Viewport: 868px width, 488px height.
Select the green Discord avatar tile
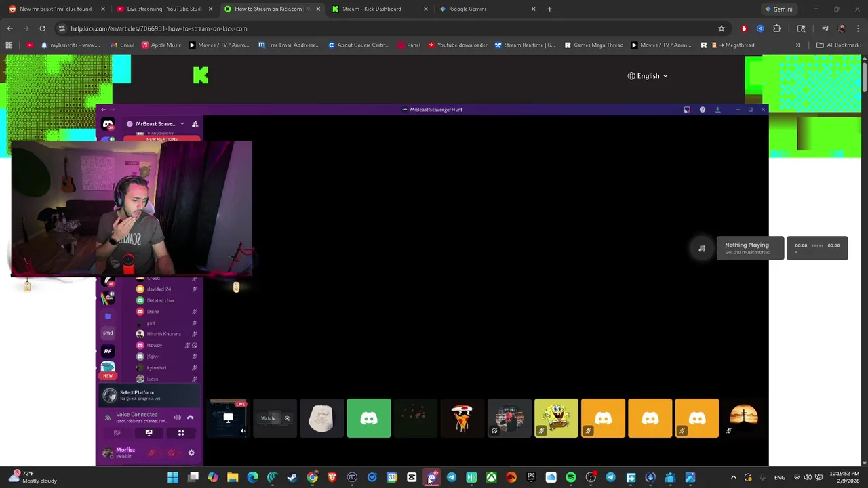pyautogui.click(x=369, y=418)
